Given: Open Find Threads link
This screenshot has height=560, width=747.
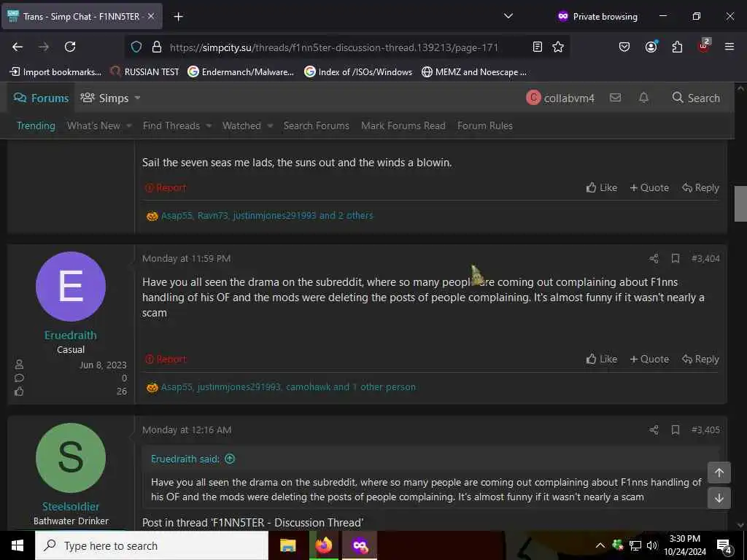Looking at the screenshot, I should pos(171,125).
